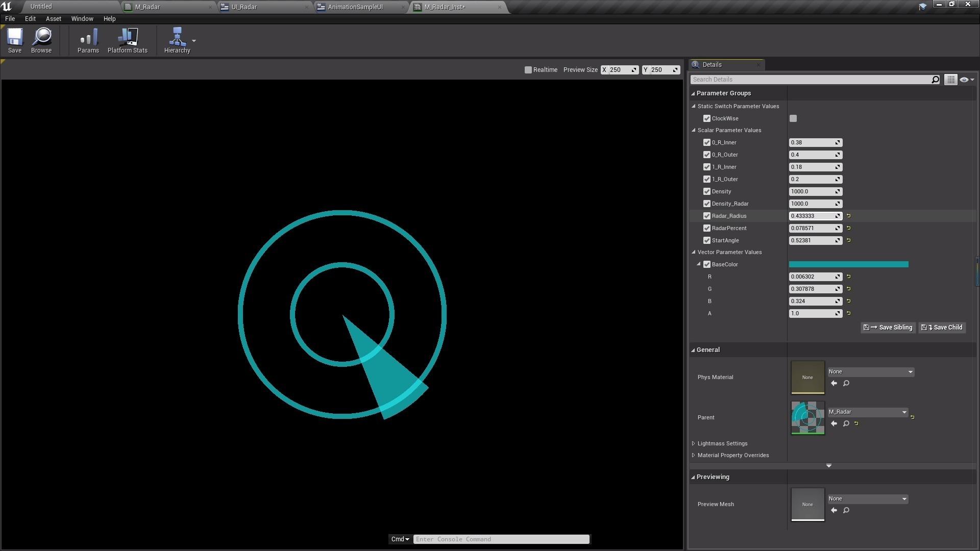The height and width of the screenshot is (551, 980).
Task: Expand the Lightmass Settings section
Action: coord(694,443)
